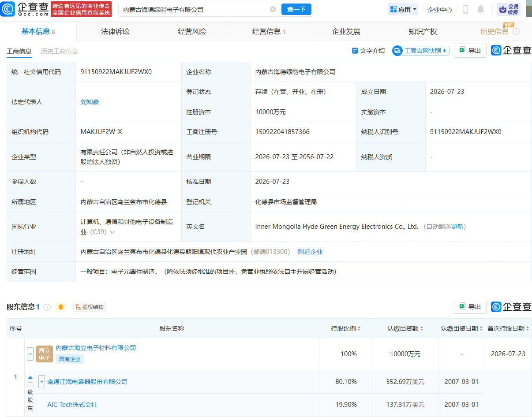Click the info icon next to 历史信息
This screenshot has width=532, height=417.
pos(516,32)
